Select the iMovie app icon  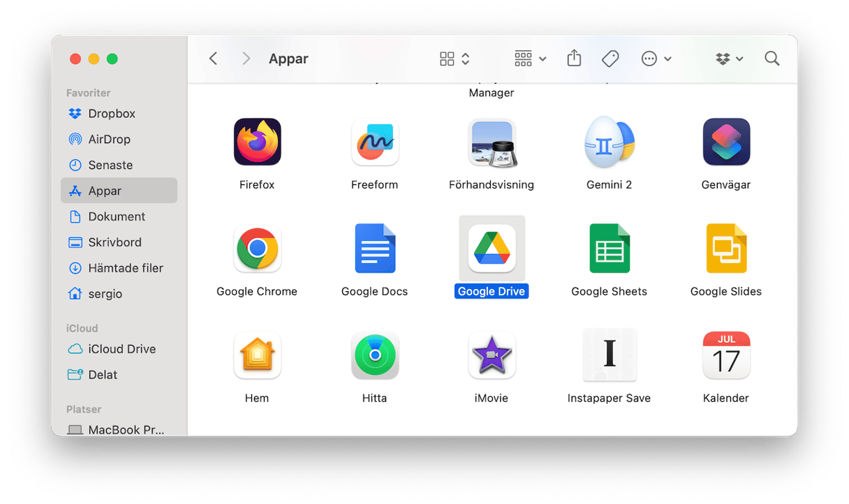point(492,355)
